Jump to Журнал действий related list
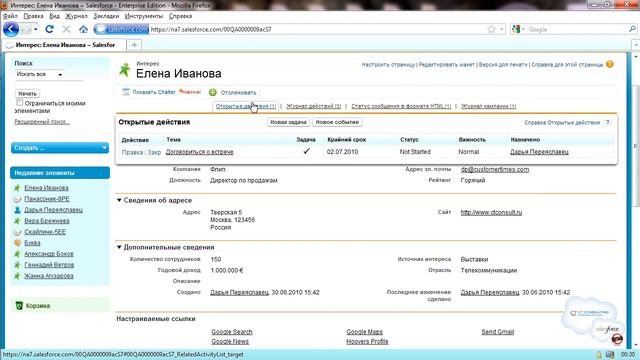The height and width of the screenshot is (360, 640). point(313,106)
